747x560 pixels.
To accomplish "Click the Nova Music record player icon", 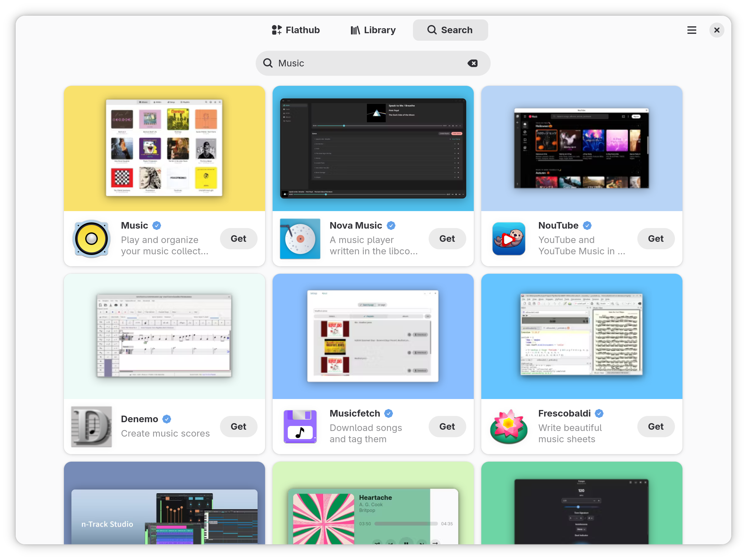I will (x=300, y=239).
